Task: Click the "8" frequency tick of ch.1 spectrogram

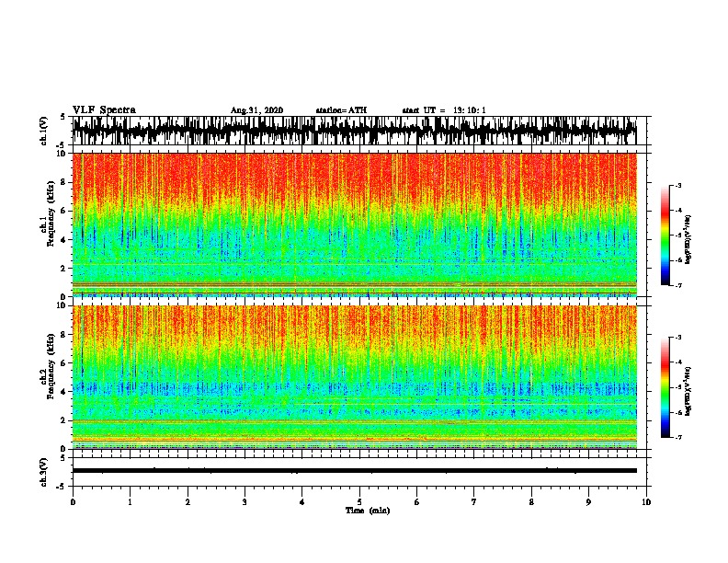Action: (x=65, y=182)
